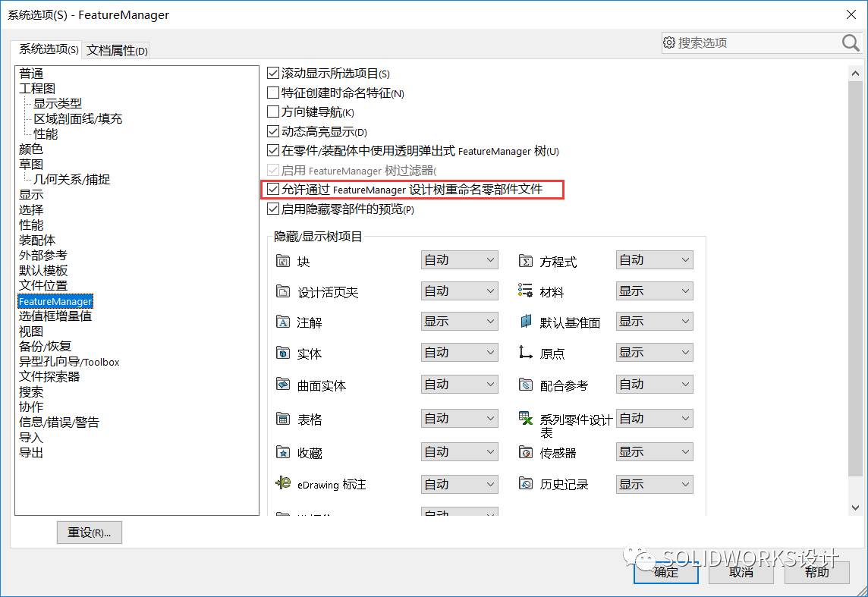This screenshot has height=597, width=868.
Task: Click the 方程式 equations icon
Action: coord(525,261)
